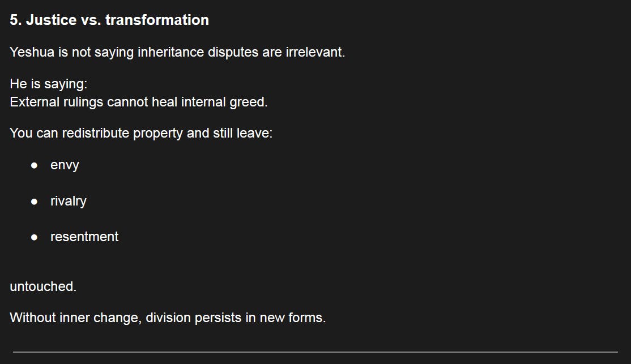Click the sentence "External rulings cannot heal internal greed."
631x364 pixels.
point(138,102)
